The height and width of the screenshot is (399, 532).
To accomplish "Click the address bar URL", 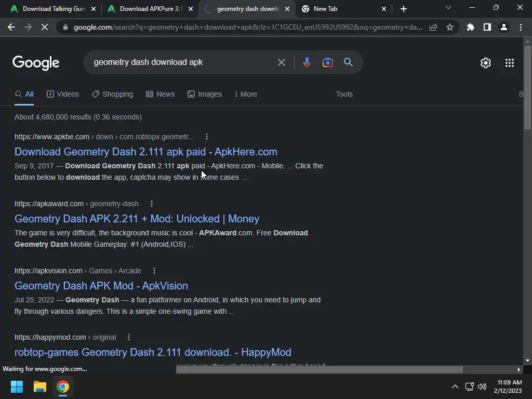I will (x=248, y=27).
